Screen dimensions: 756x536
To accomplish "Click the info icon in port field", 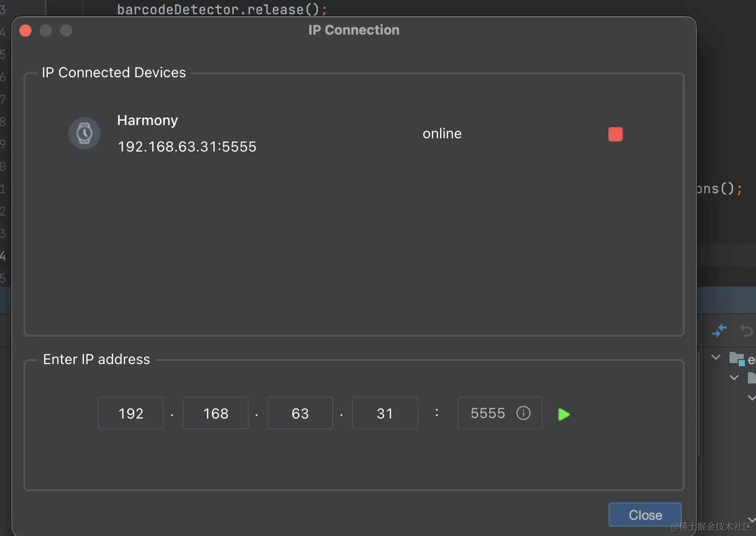I will 524,413.
